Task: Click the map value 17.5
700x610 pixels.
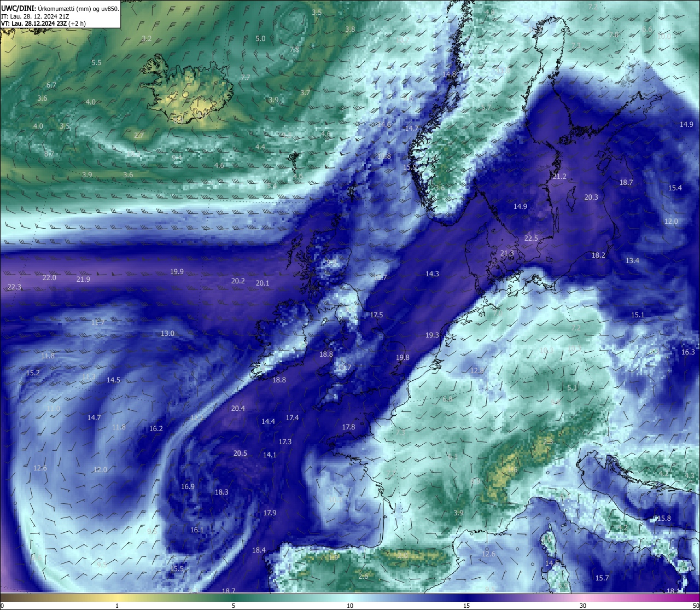Action: (376, 315)
